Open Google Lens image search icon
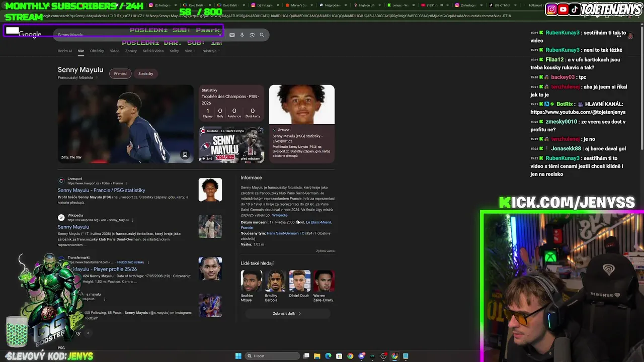The width and height of the screenshot is (644, 362). click(x=252, y=35)
